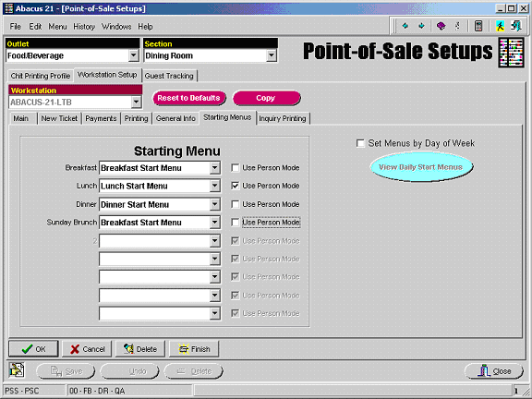Screen dimensions: 532x399
Task: Click the Cancel button
Action: click(87, 349)
